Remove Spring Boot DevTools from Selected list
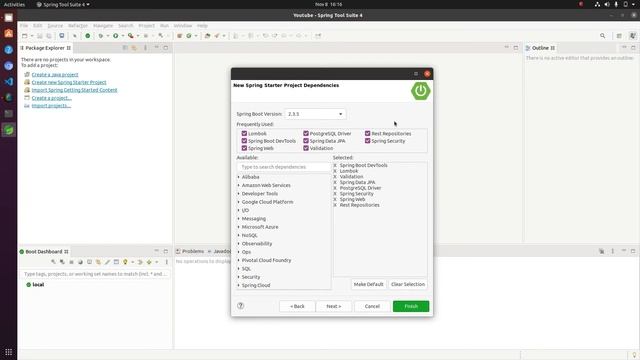This screenshot has width=640, height=360. (335, 165)
